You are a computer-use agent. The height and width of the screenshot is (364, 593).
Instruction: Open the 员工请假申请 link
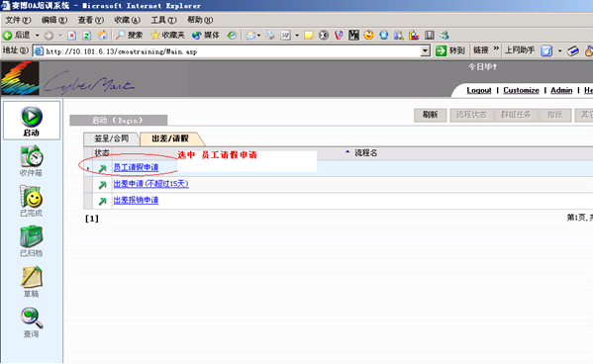(136, 167)
